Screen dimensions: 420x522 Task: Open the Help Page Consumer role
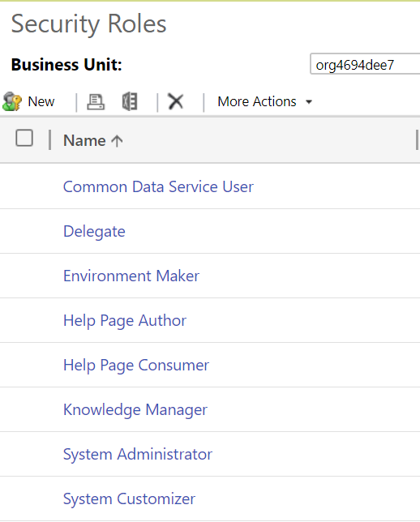point(136,366)
